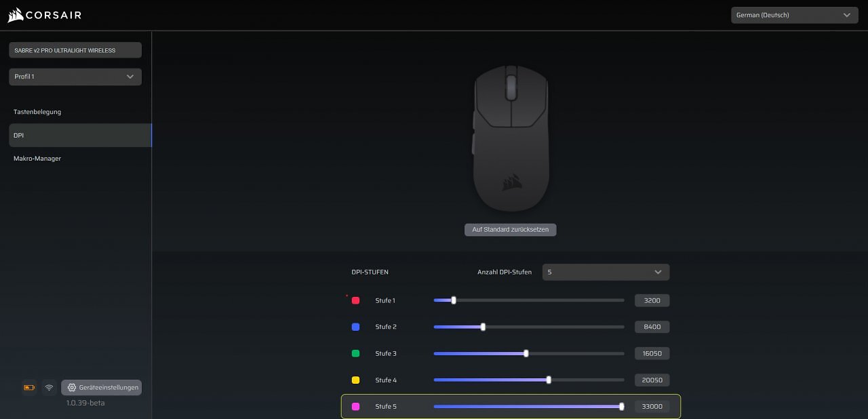Image resolution: width=868 pixels, height=419 pixels.
Task: Click the Stufe 4 DPI slider handle
Action: (x=549, y=380)
